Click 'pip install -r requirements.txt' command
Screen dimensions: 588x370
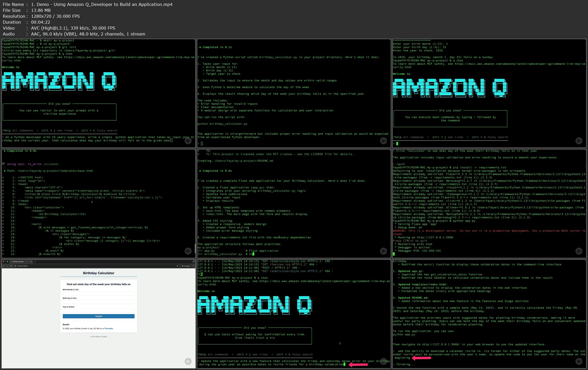pos(480,167)
